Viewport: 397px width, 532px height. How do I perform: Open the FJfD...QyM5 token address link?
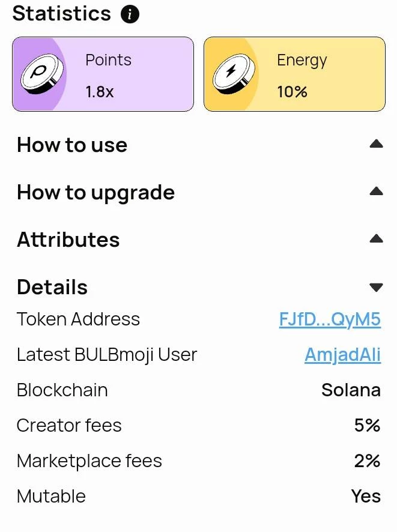[x=330, y=319]
